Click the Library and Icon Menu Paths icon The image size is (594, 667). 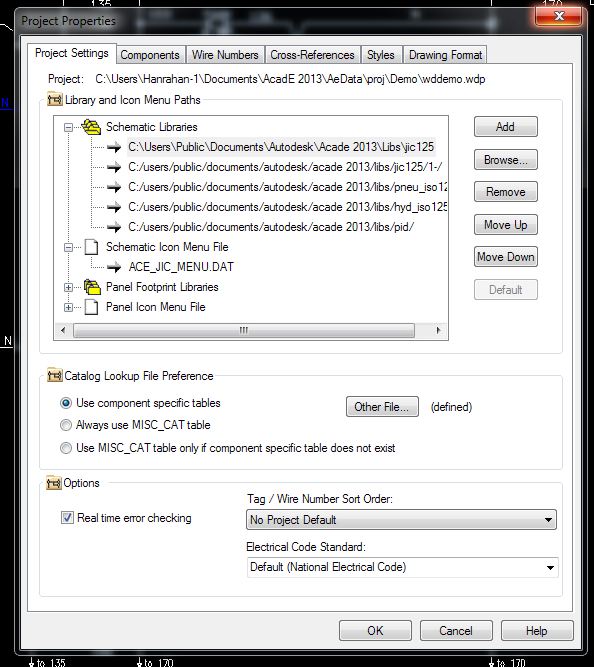54,100
